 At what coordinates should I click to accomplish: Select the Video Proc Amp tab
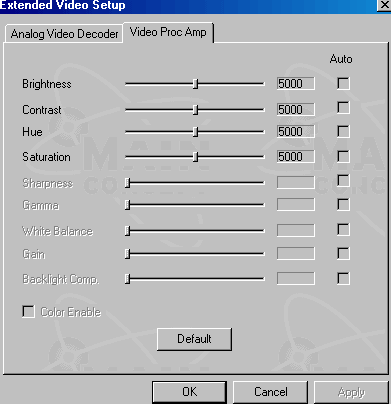click(x=168, y=32)
